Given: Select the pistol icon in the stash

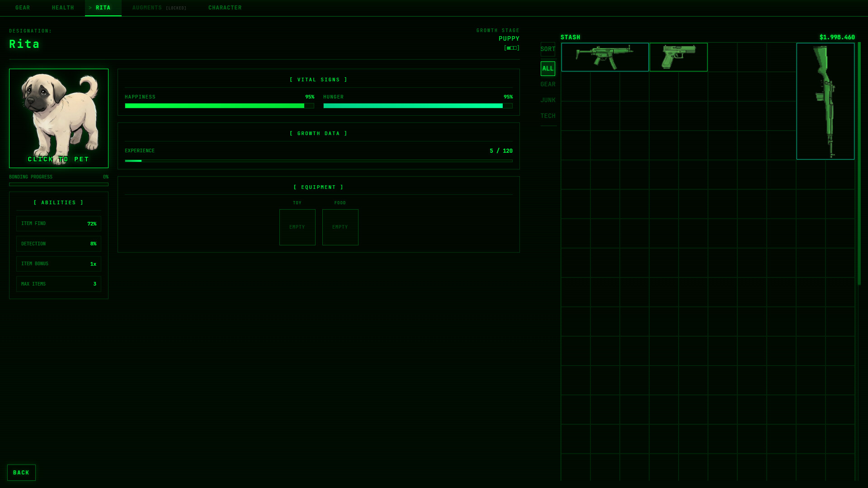Looking at the screenshot, I should coord(679,57).
